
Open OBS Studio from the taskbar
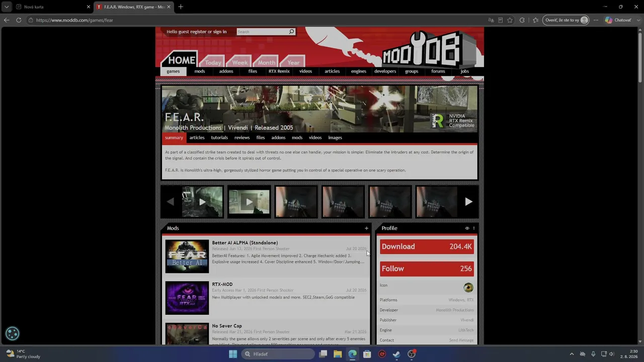412,354
